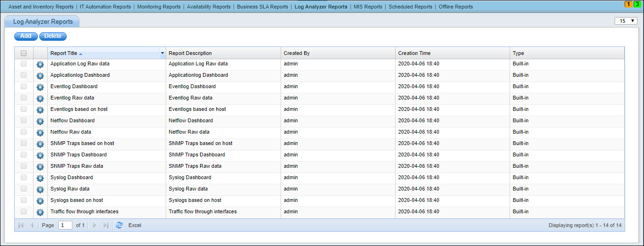Screen dimensions: 644x246
Task: Click gear icon for Traffic flow through interfaces
Action: pyautogui.click(x=40, y=212)
